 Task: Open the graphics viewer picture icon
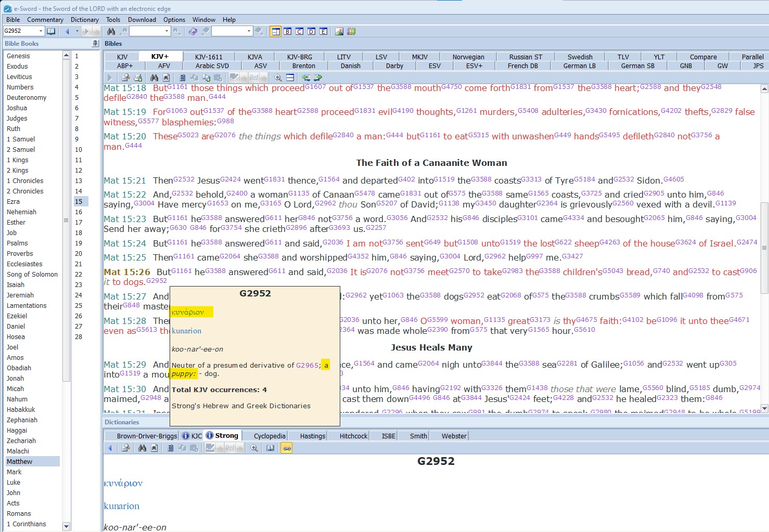coord(339,31)
